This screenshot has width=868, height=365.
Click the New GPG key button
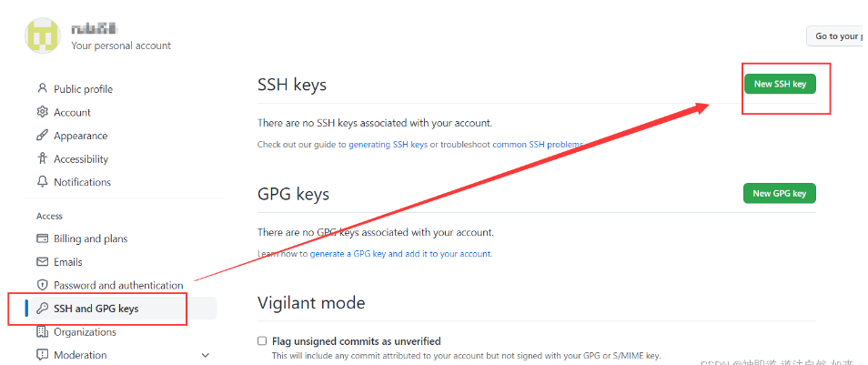tap(780, 193)
